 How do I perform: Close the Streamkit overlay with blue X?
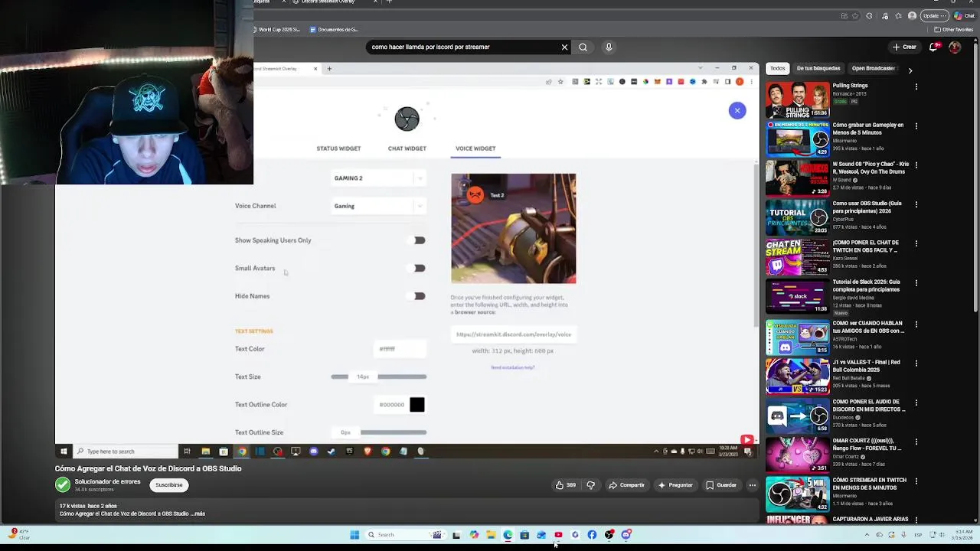[x=737, y=111]
